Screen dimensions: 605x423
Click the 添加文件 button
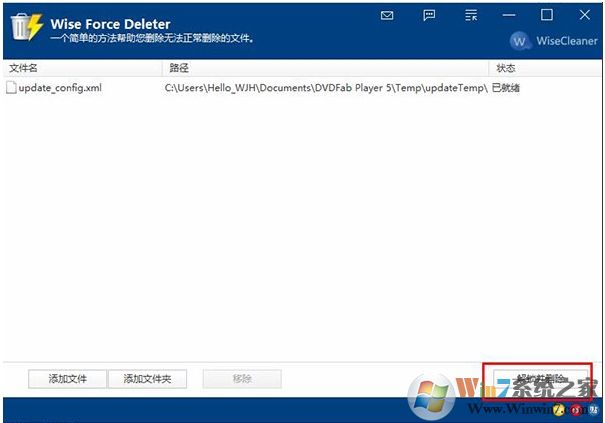pos(68,379)
